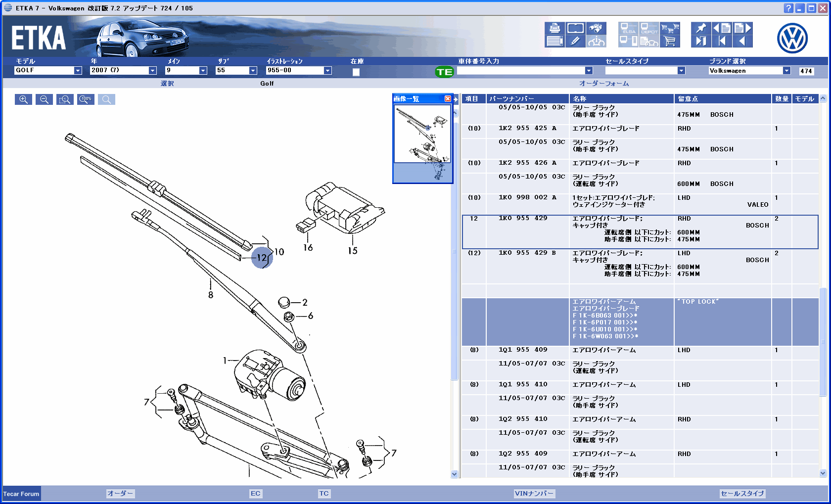Image resolution: width=831 pixels, height=504 pixels.
Task: Zoom in on the illustration
Action: click(23, 99)
